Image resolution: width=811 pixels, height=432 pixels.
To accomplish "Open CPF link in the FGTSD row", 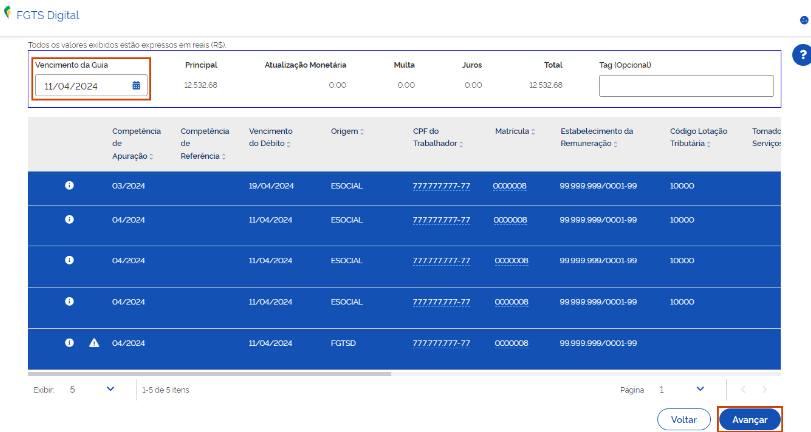I will (441, 343).
